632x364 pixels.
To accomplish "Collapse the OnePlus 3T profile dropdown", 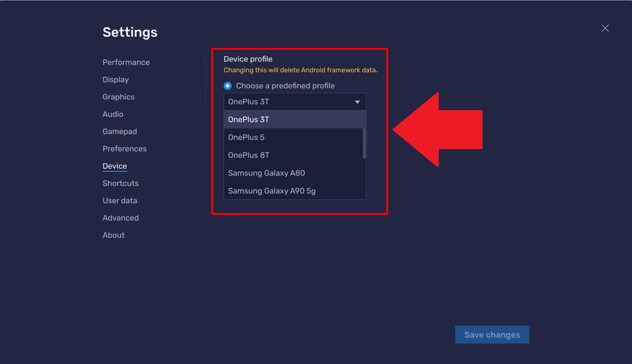I will [295, 102].
